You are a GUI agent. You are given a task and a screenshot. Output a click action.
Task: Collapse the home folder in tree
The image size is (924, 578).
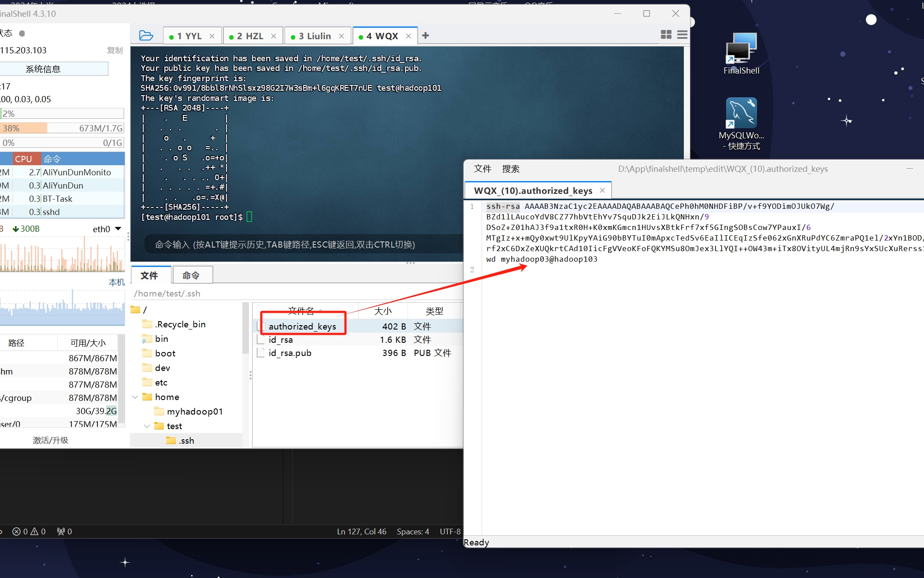(x=135, y=397)
